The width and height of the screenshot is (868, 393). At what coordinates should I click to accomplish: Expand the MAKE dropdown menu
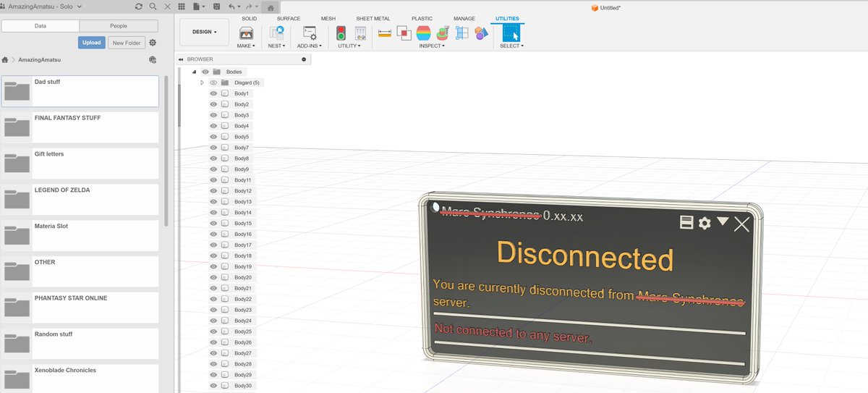pyautogui.click(x=246, y=46)
